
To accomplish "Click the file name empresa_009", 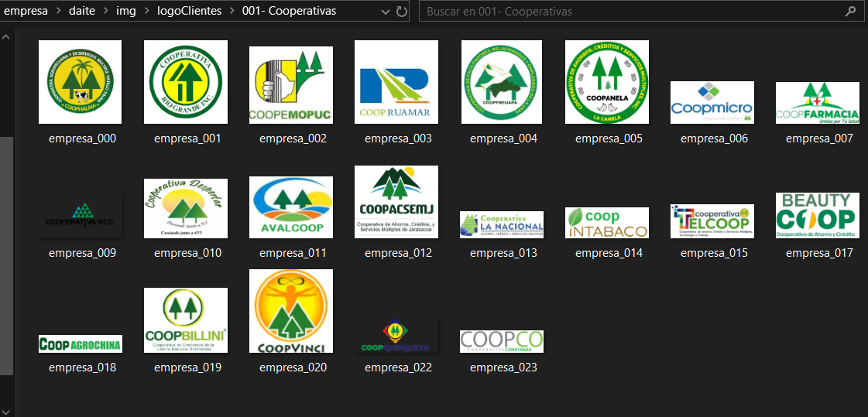I will pyautogui.click(x=83, y=253).
